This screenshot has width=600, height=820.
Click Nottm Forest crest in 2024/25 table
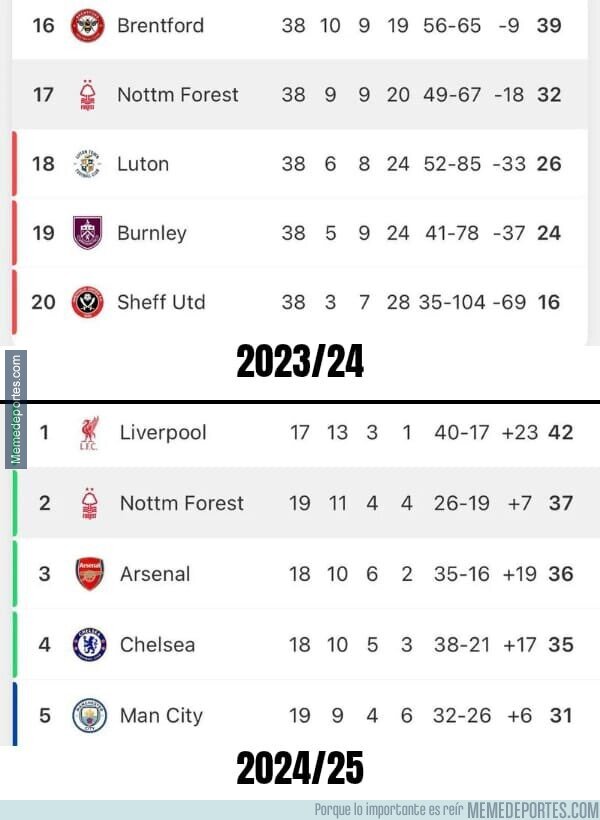(x=90, y=503)
